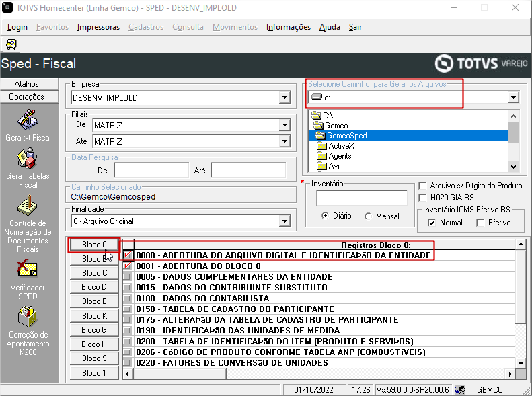The height and width of the screenshot is (396, 532).
Task: Open the Filiais De dropdown
Action: (x=285, y=126)
